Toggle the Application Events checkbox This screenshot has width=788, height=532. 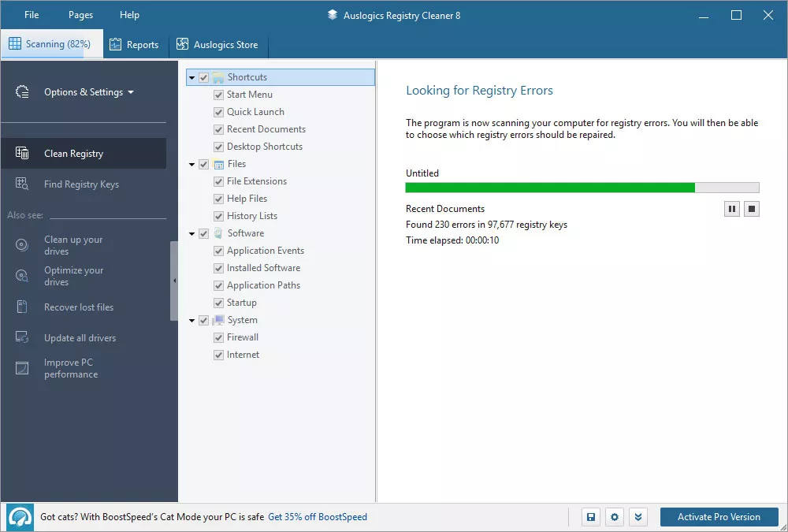coord(218,251)
